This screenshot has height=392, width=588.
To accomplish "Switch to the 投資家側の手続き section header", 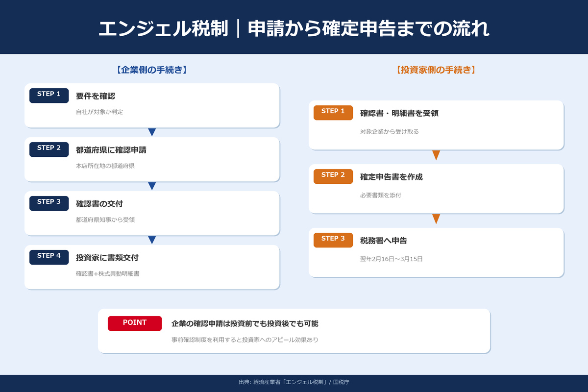I will pos(435,69).
